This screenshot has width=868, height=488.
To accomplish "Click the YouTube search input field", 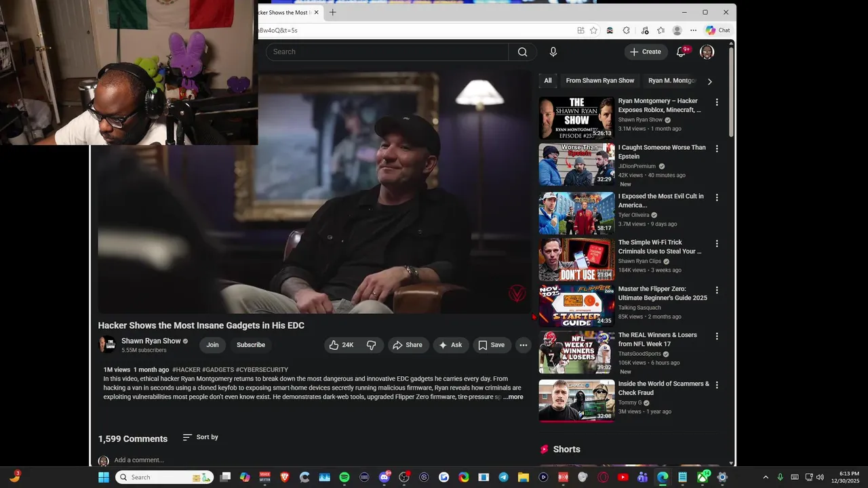I will click(x=387, y=52).
